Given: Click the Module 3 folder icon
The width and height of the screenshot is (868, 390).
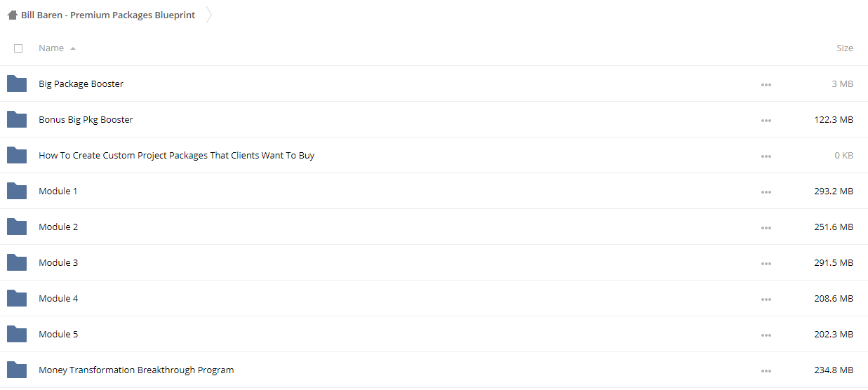Looking at the screenshot, I should 17,263.
